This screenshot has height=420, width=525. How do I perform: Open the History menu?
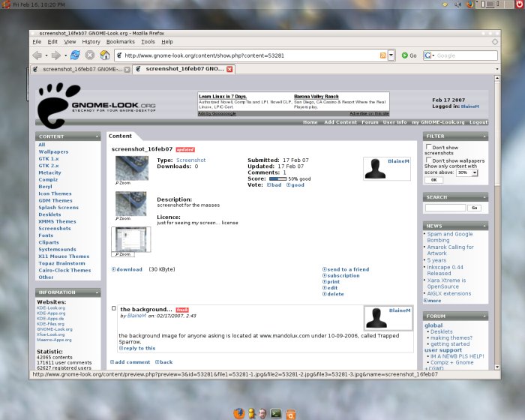91,42
